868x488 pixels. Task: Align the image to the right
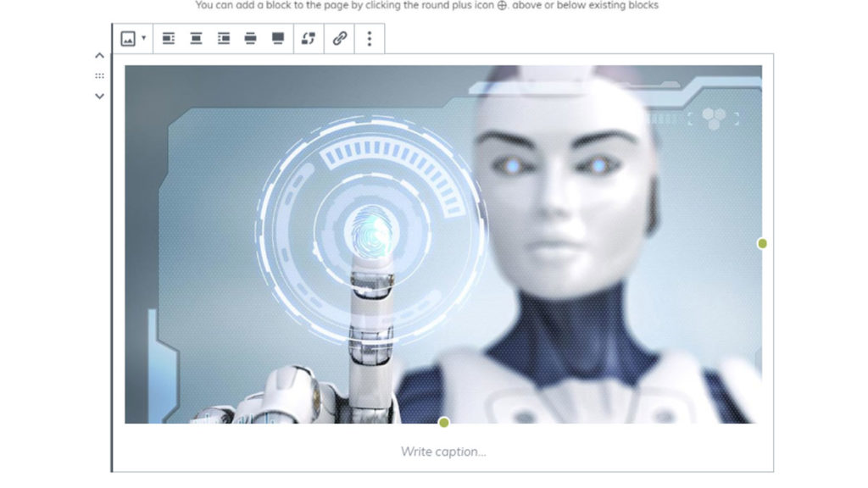(224, 39)
